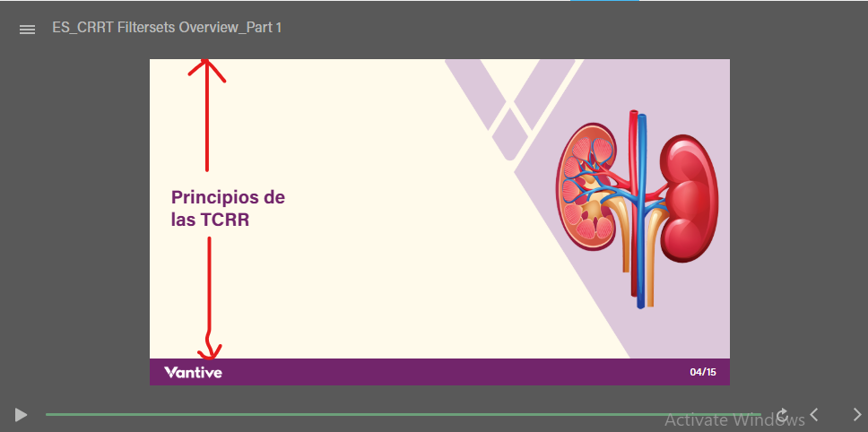Open the hamburger menu icon
Screen dimensions: 868x432
[27, 30]
